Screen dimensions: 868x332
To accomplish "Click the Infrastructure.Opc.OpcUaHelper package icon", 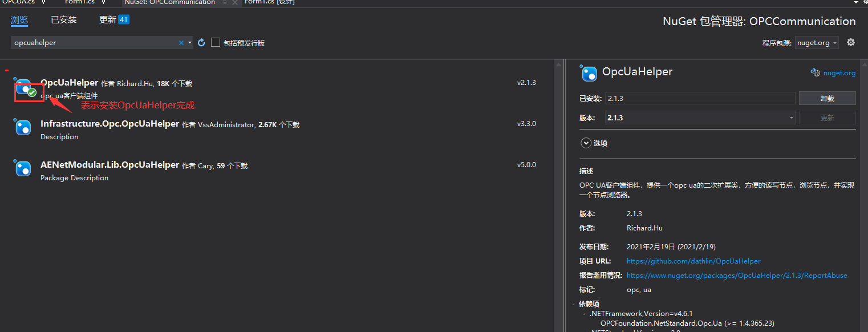I will pos(23,127).
